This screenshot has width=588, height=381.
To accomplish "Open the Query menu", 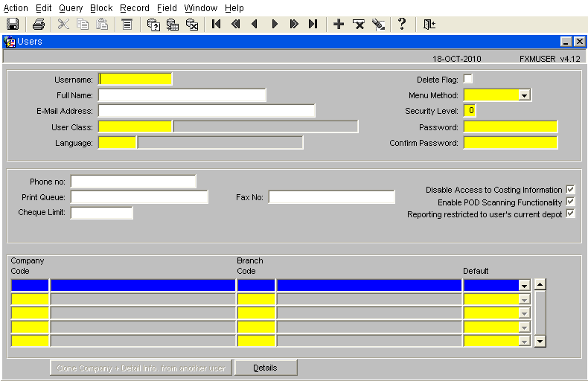I will [71, 8].
